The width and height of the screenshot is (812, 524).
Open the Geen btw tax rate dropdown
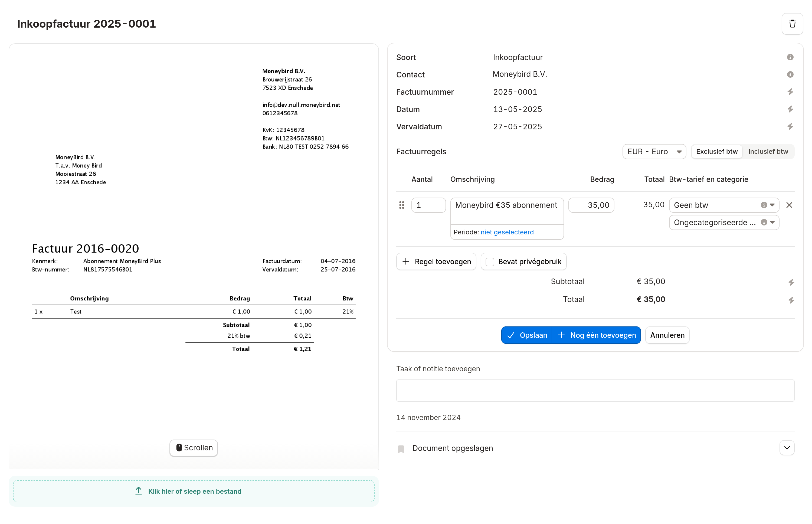(723, 205)
